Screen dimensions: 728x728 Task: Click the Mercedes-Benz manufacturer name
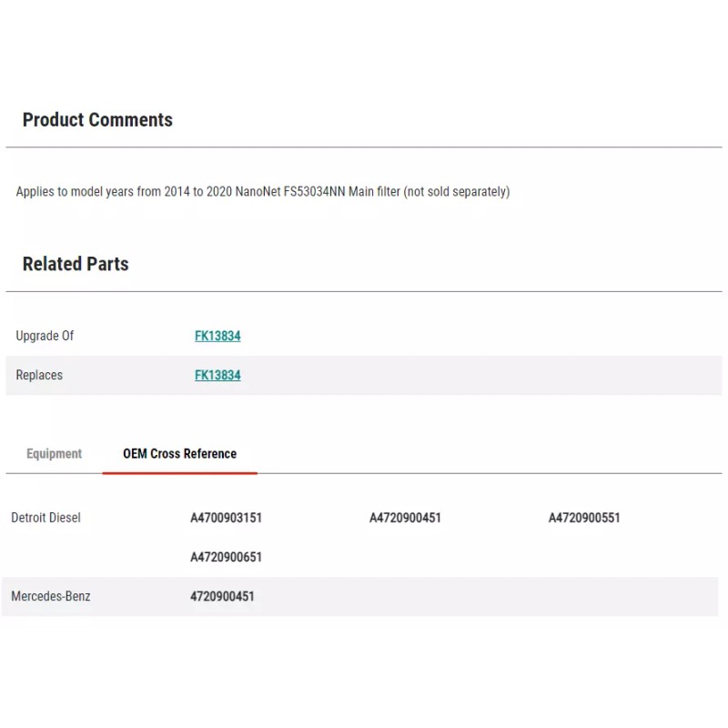tap(51, 596)
